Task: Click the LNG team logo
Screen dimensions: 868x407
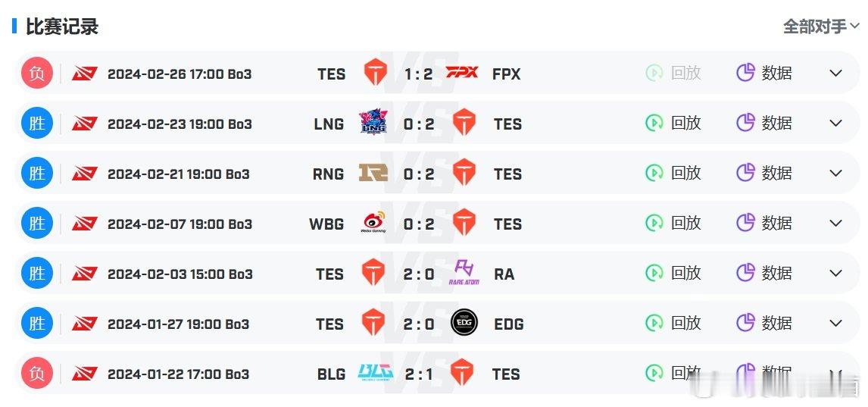Action: point(373,122)
